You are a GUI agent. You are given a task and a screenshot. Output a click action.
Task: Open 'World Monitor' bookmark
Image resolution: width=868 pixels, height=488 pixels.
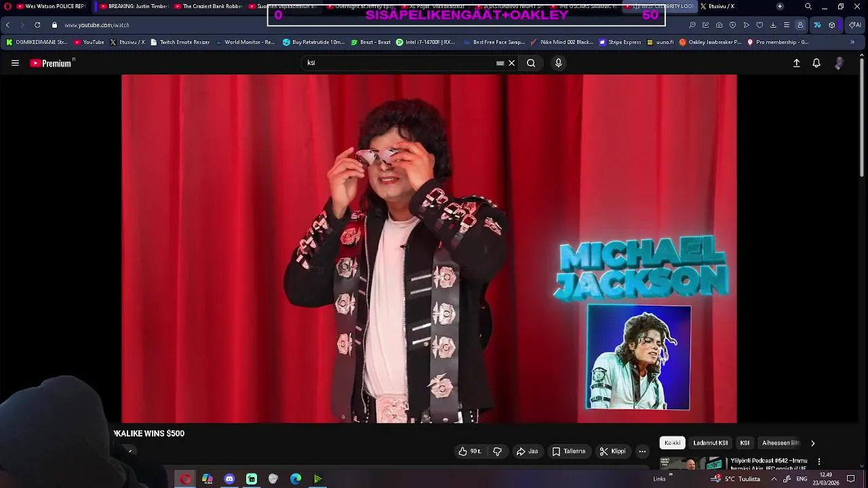pyautogui.click(x=245, y=42)
